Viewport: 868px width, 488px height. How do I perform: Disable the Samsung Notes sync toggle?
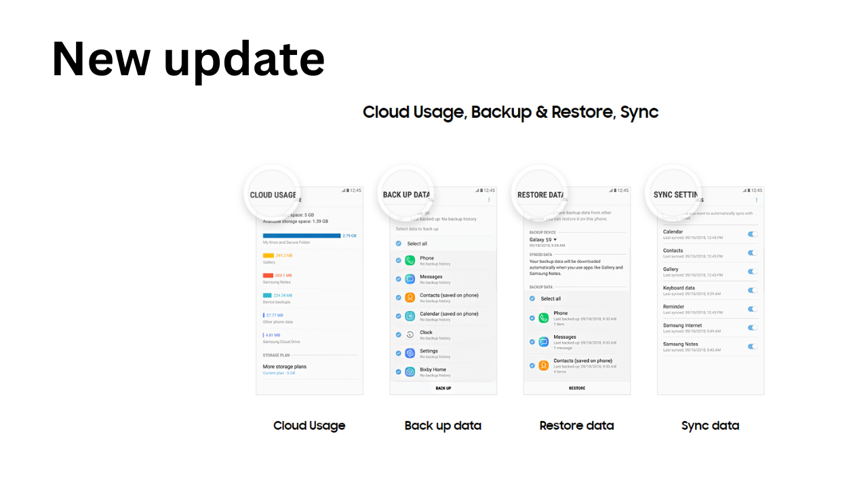pyautogui.click(x=752, y=346)
